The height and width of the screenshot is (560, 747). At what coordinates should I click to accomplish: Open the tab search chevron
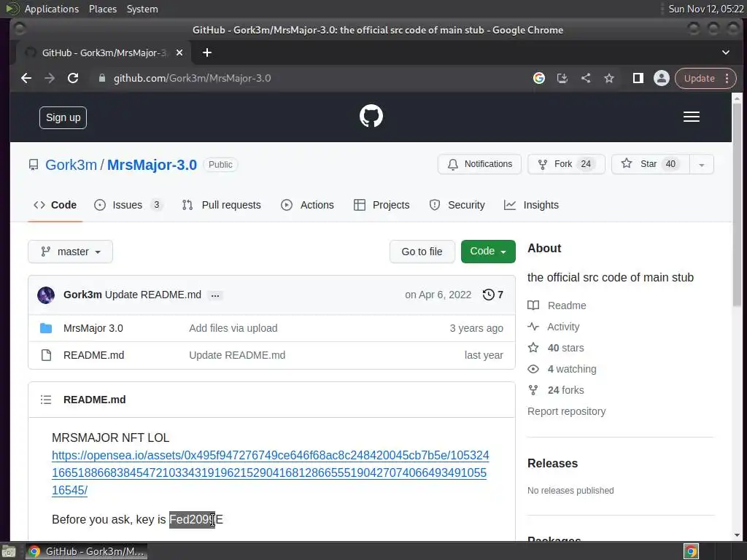(x=726, y=52)
